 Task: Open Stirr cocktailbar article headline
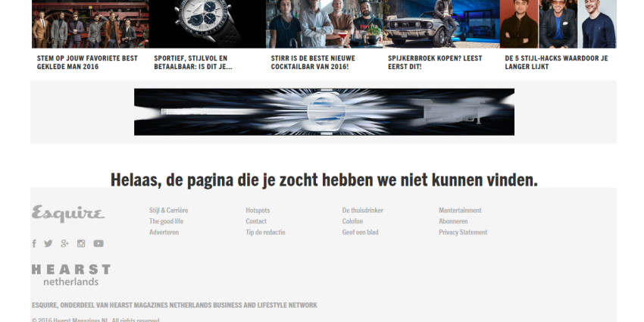tap(313, 62)
